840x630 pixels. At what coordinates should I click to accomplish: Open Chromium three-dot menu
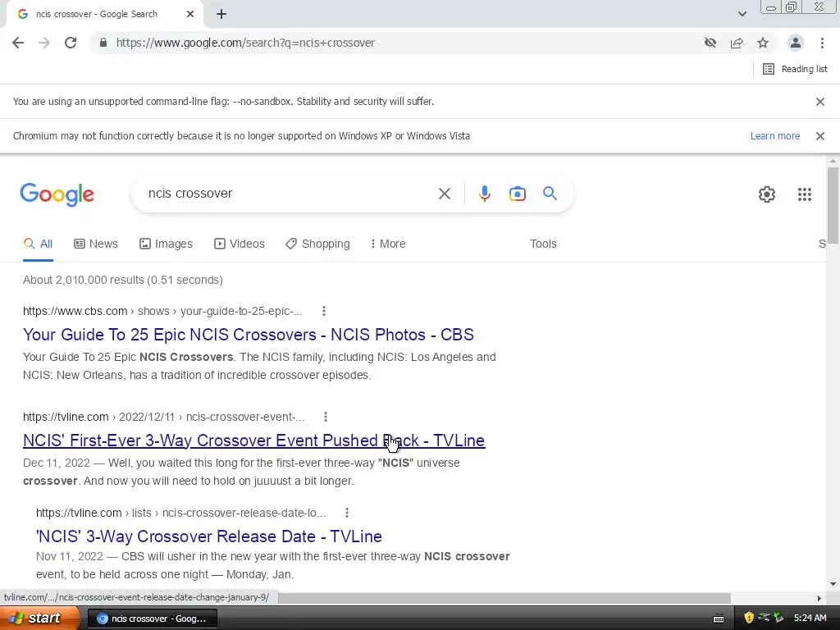click(822, 43)
